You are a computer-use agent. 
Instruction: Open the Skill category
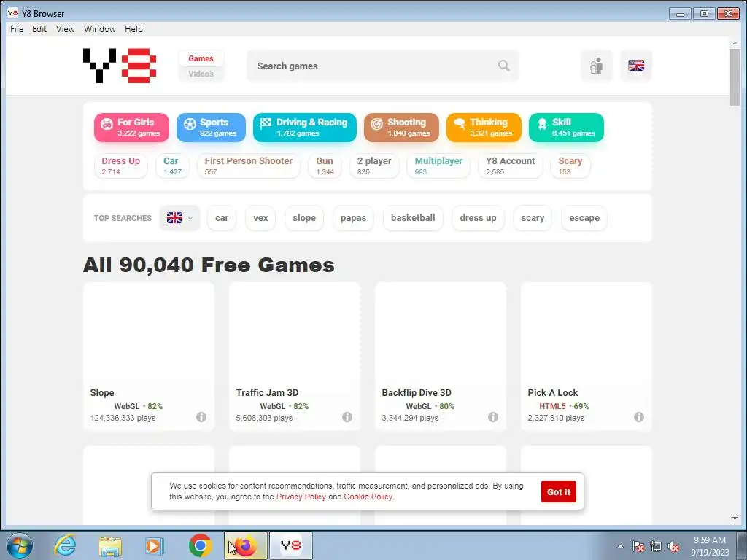coord(566,127)
